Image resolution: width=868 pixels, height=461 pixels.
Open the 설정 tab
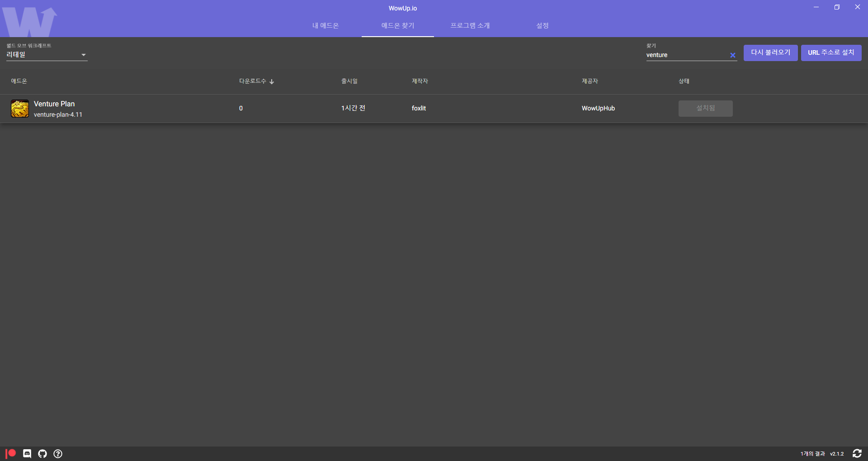542,26
